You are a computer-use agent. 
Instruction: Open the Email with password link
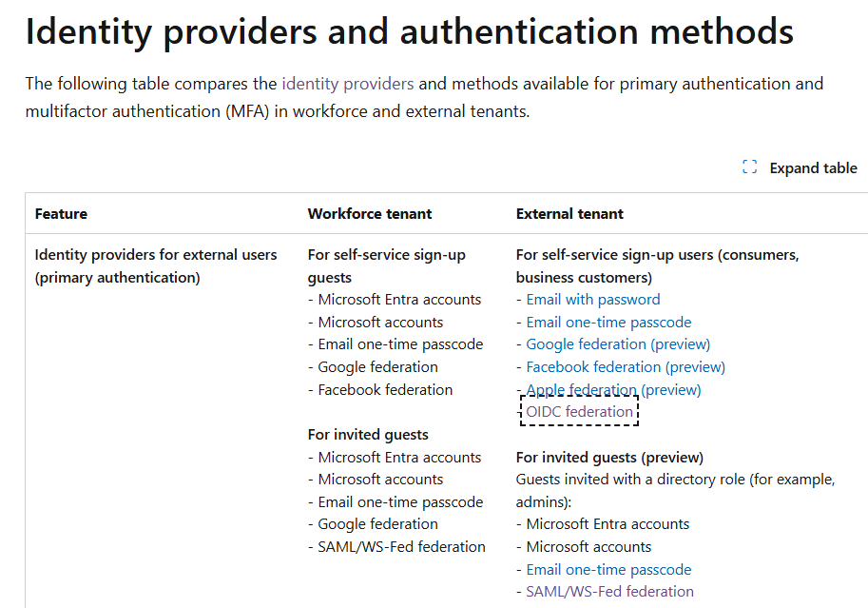pyautogui.click(x=593, y=300)
